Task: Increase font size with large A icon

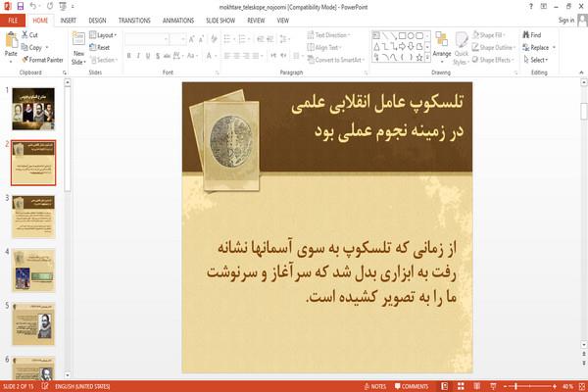Action: click(192, 39)
